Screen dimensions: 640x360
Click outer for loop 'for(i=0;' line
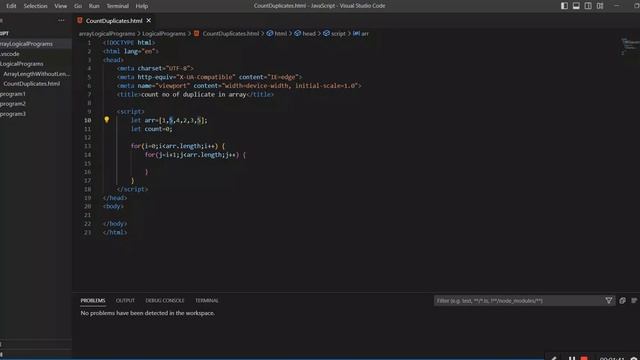(x=178, y=146)
